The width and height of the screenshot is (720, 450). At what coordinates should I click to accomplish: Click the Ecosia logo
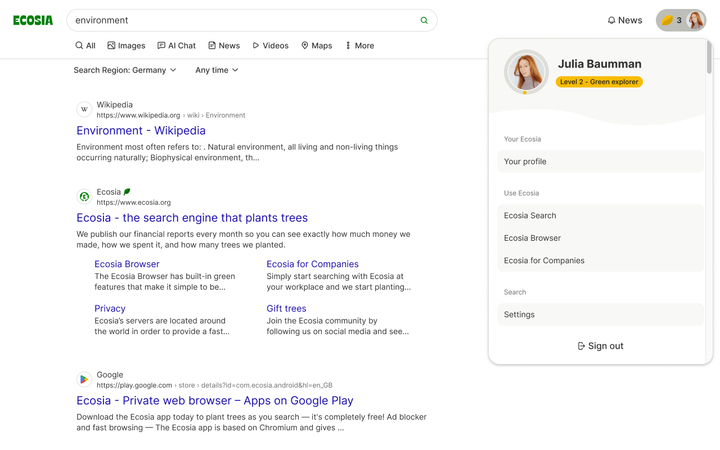[x=33, y=20]
